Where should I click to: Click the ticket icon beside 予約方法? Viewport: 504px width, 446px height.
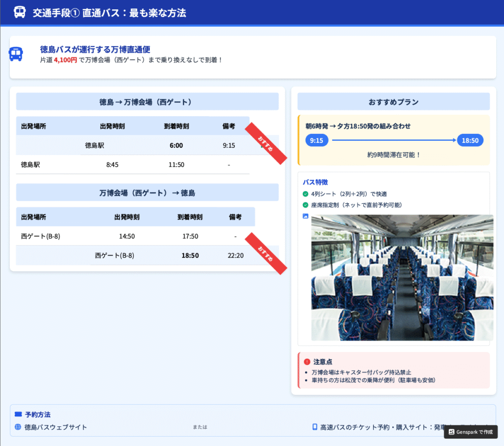point(18,414)
